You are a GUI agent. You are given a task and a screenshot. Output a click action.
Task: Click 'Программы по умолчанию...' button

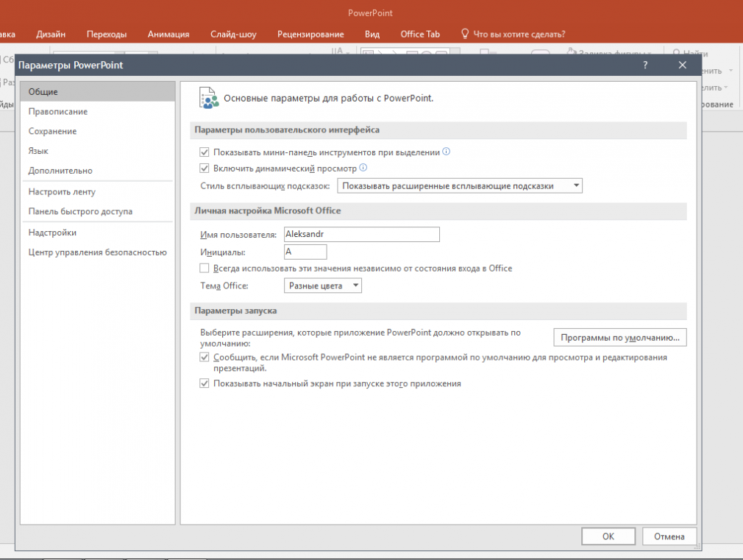[x=620, y=338]
